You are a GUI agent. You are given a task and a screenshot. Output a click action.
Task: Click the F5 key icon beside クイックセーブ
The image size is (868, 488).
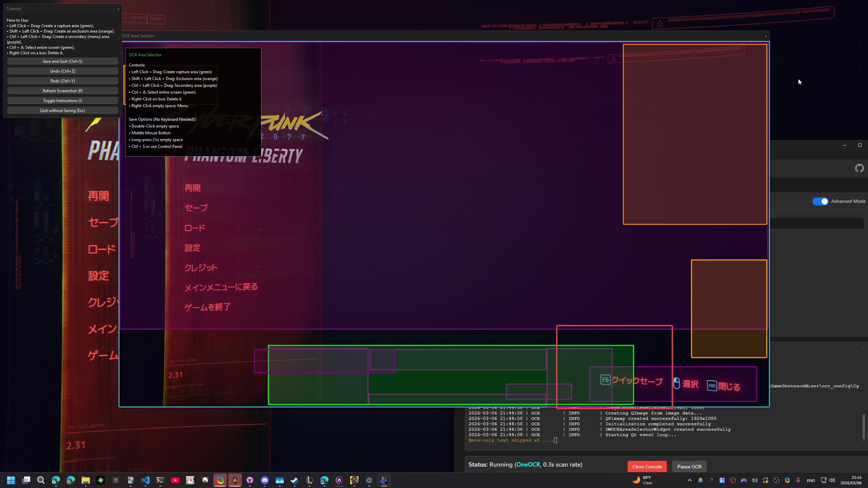point(605,379)
